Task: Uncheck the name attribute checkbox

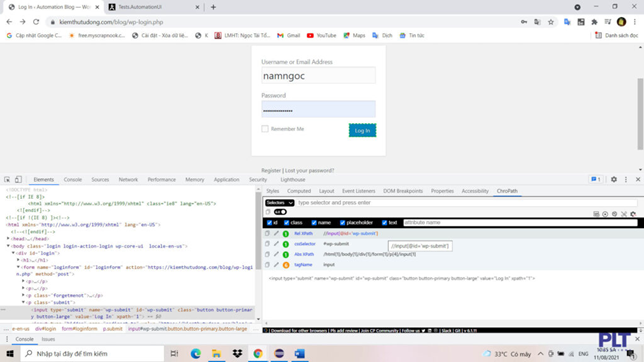Action: click(314, 223)
